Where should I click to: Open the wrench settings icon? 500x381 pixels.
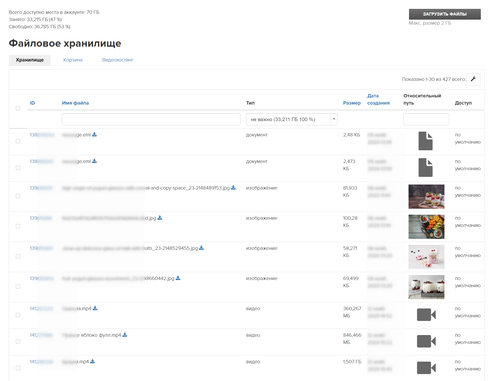click(473, 79)
